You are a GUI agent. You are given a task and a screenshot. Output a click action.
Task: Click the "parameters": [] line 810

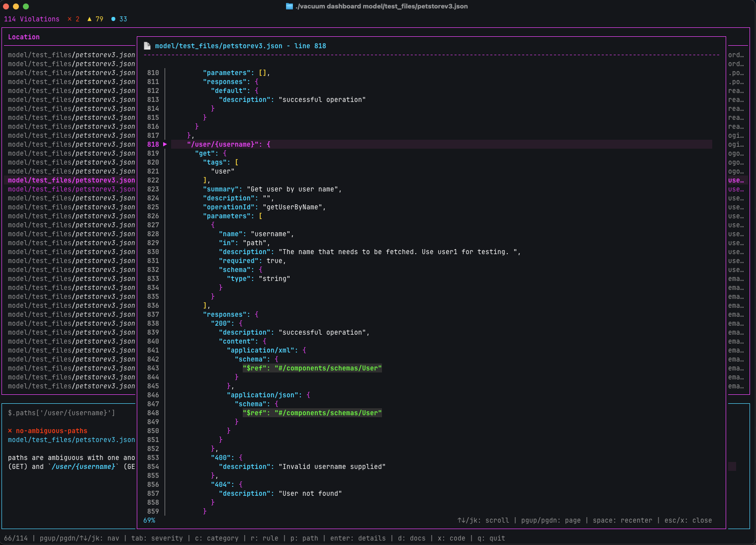(237, 73)
